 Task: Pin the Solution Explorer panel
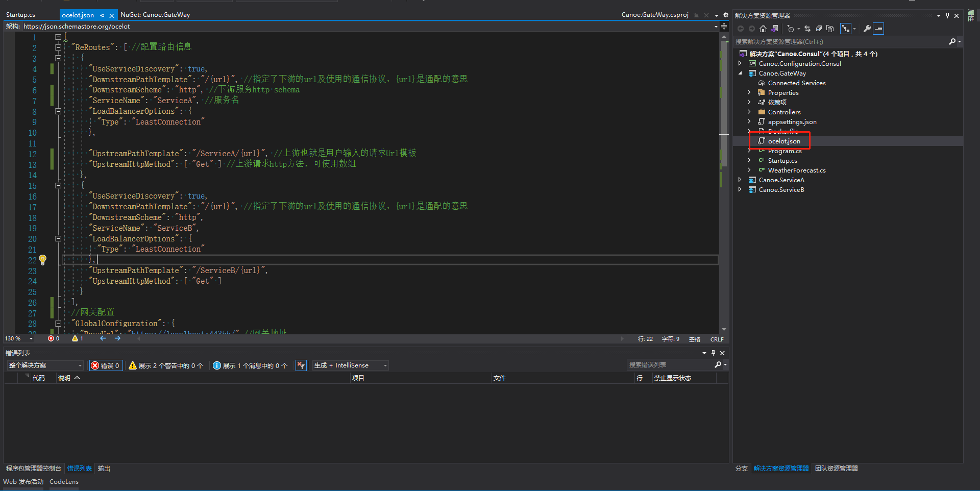coord(947,15)
